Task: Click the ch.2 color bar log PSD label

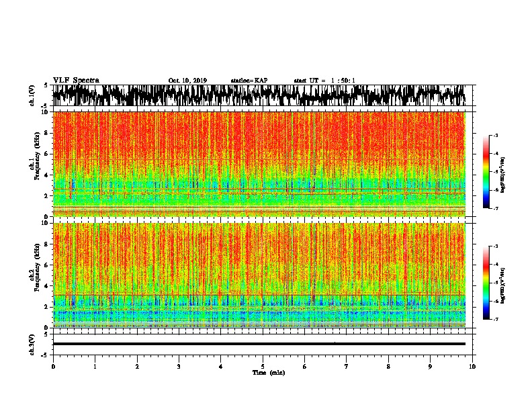Action: (x=502, y=285)
